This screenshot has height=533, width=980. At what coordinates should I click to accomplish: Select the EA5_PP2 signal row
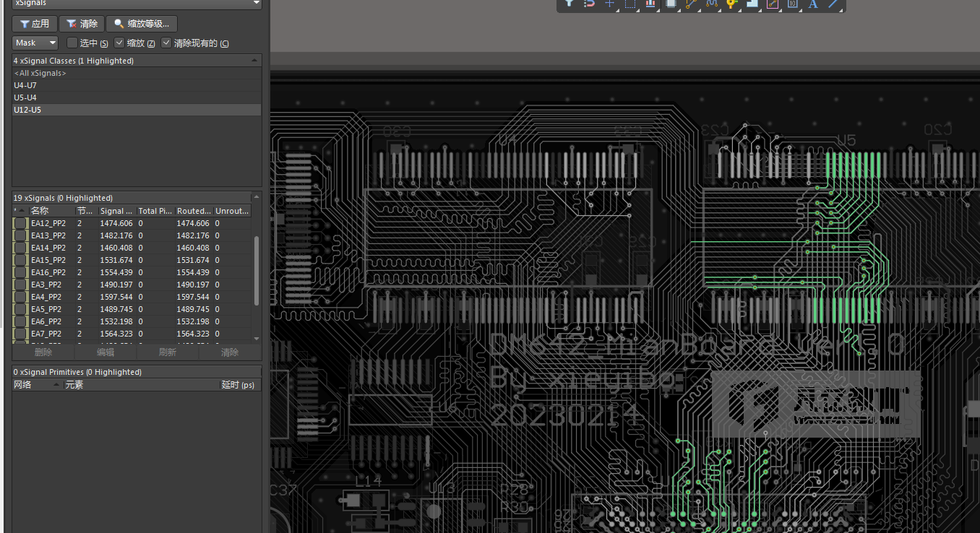132,309
